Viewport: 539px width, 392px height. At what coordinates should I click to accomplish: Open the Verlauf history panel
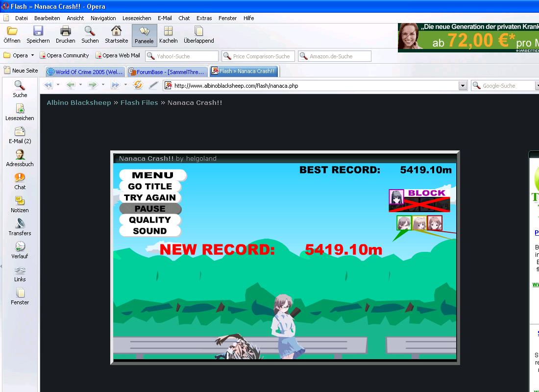tap(20, 250)
